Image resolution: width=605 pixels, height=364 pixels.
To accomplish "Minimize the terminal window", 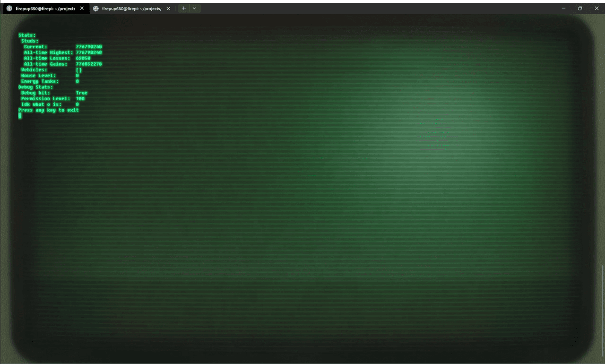I will point(563,8).
